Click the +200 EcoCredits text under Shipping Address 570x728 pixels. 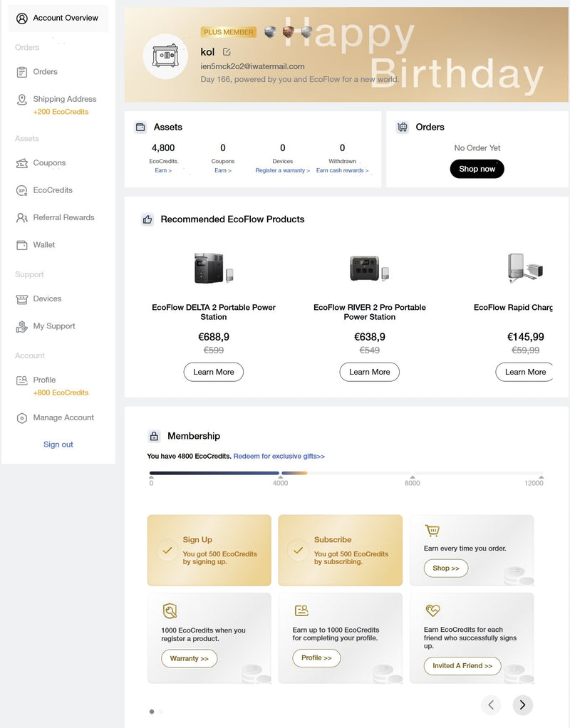coord(61,112)
